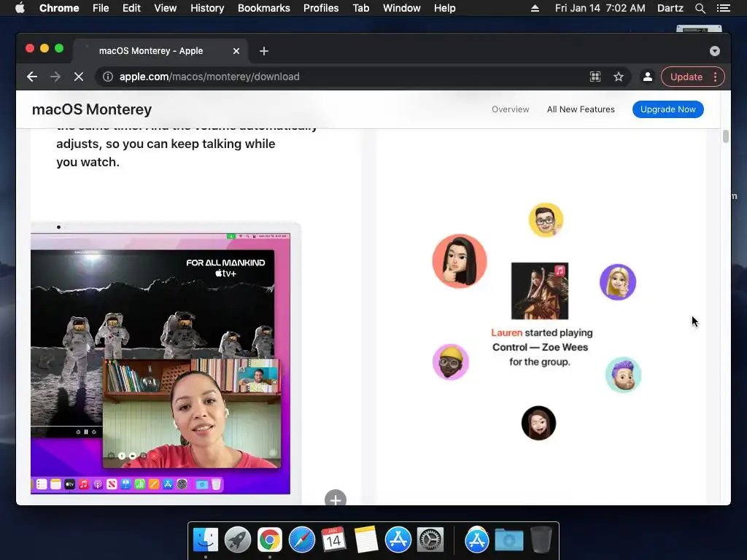The image size is (747, 560).
Task: Go back to the previous page
Action: tap(32, 77)
